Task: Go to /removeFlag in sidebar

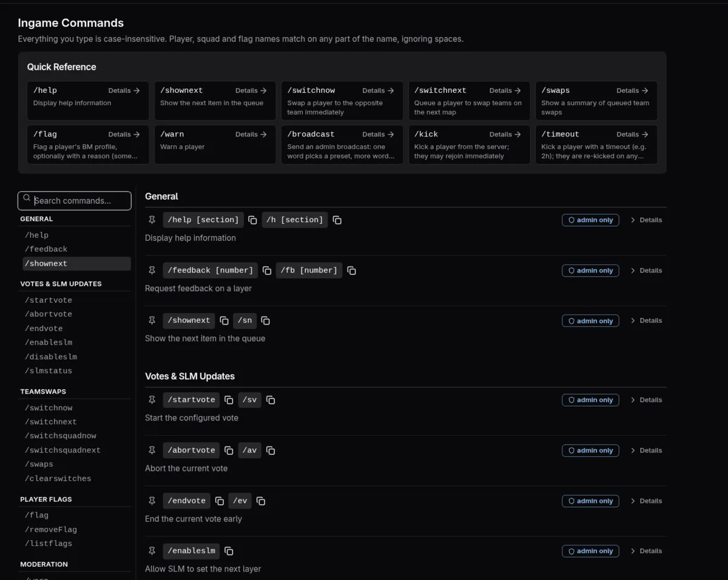Action: 76,530
